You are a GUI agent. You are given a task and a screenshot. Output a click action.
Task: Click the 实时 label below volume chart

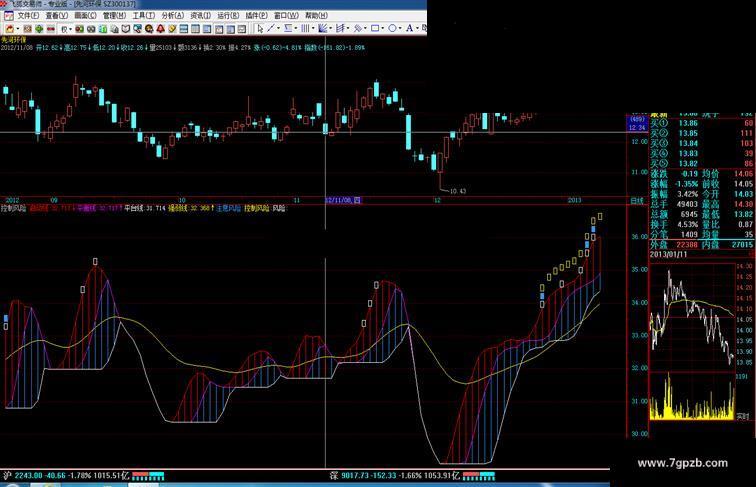(x=743, y=416)
